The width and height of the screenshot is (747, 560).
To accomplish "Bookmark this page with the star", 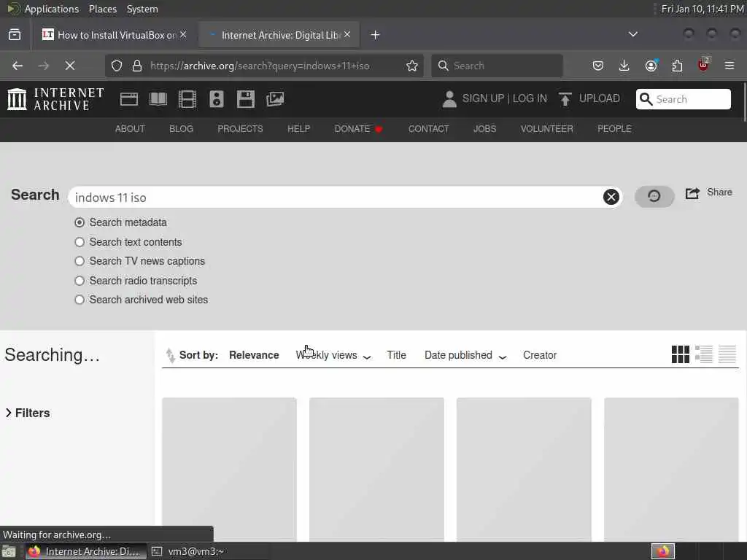I will [412, 66].
